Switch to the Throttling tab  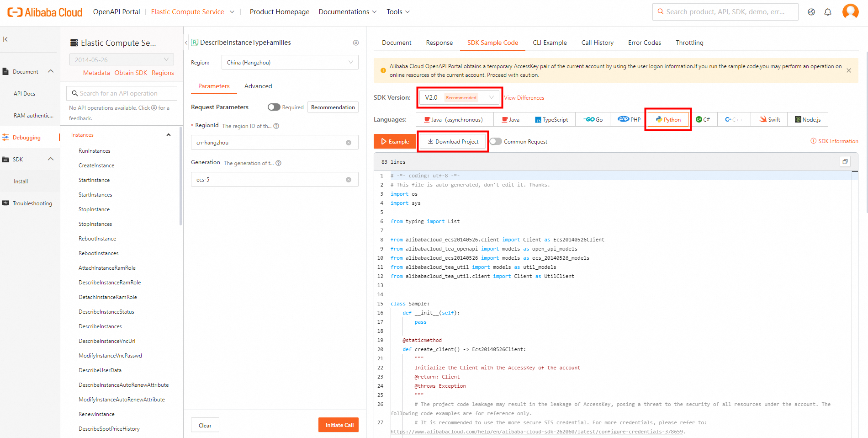pos(689,43)
